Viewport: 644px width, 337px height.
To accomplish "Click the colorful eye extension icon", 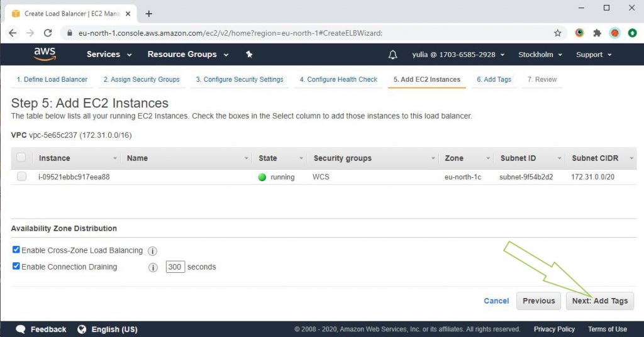I will point(579,33).
